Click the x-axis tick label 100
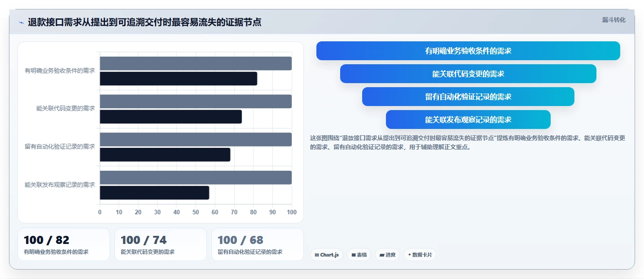Viewport: 644px width, 279px height. click(x=292, y=212)
